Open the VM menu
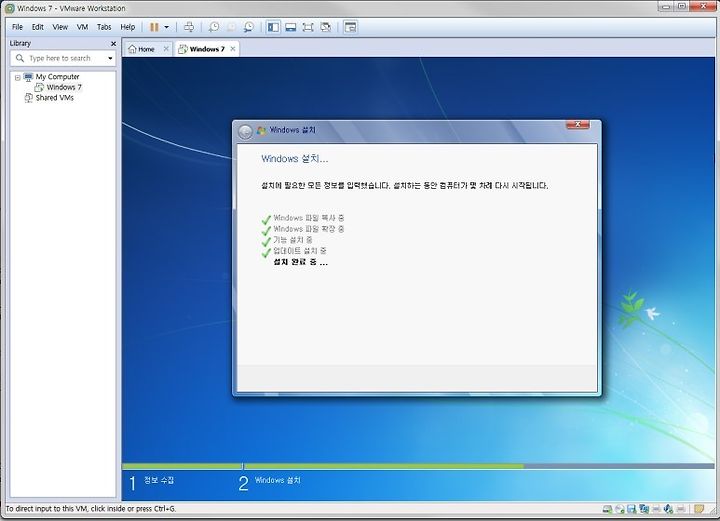This screenshot has width=720, height=521. [x=82, y=27]
